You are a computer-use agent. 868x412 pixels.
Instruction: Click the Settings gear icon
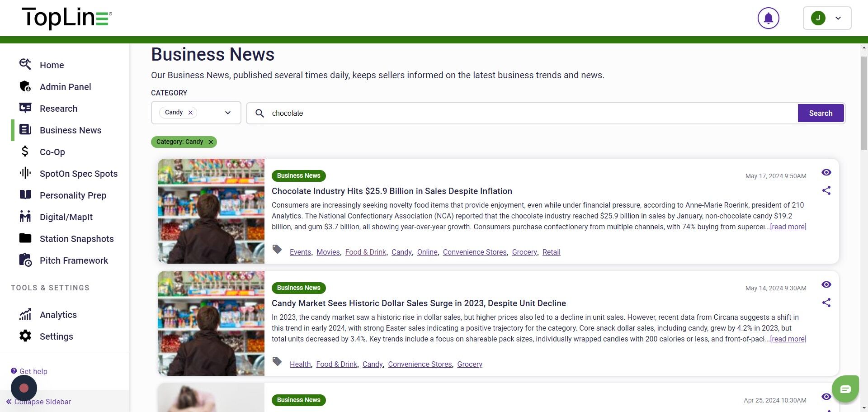25,336
